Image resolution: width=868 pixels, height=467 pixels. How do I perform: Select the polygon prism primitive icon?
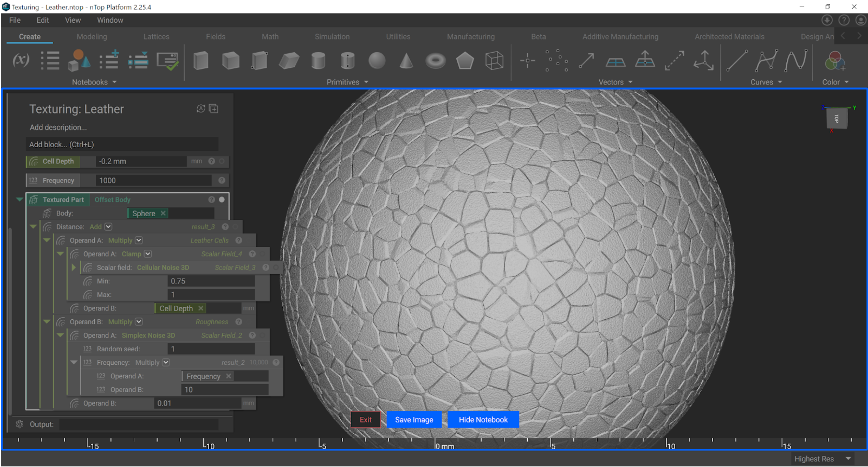pos(465,61)
